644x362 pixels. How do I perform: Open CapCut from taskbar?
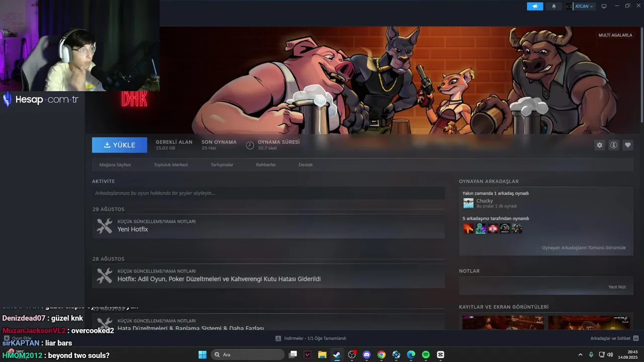point(441,355)
